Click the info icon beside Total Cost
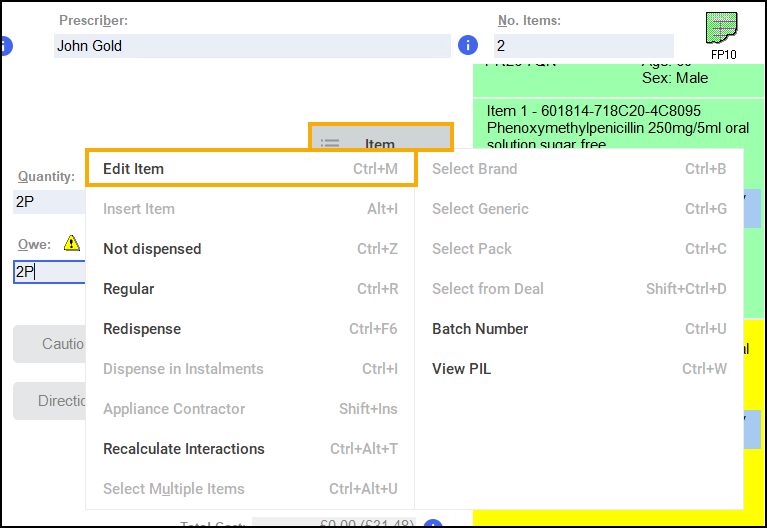 432,525
